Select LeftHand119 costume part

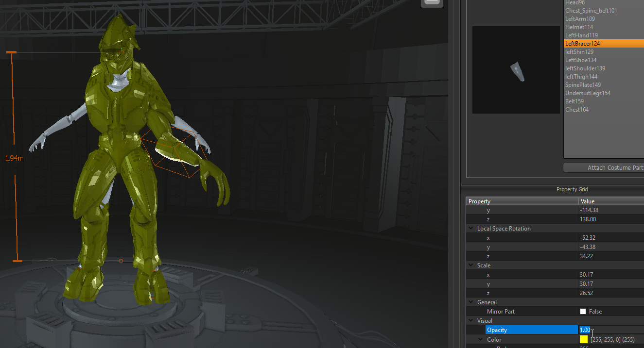pyautogui.click(x=581, y=35)
